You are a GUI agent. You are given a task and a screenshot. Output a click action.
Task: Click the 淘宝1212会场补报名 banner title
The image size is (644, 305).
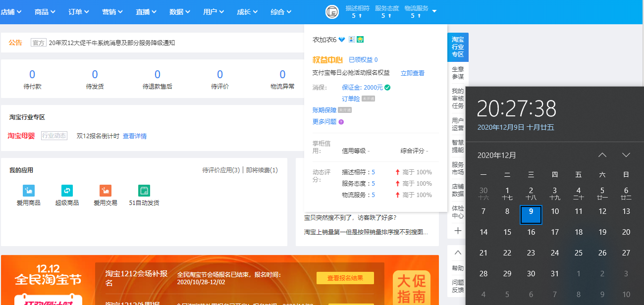[x=136, y=278]
